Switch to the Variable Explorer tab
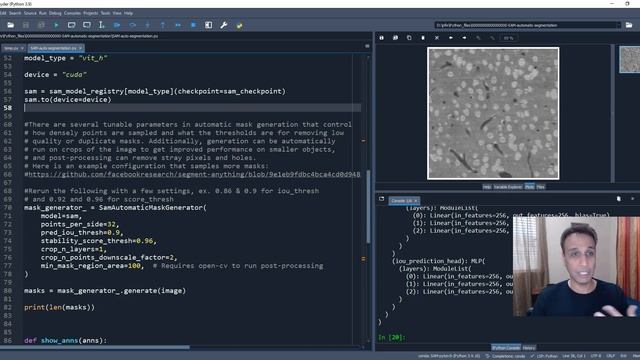This screenshot has height=360, width=640. tap(508, 187)
